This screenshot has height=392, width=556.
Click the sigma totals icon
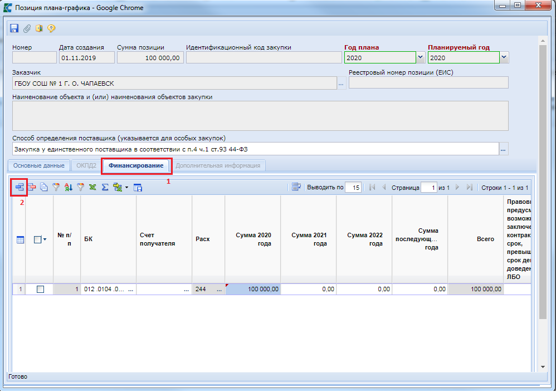pos(104,188)
